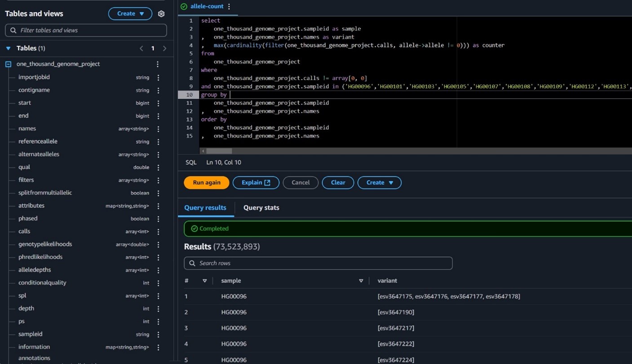Open options menu for the calls column
The width and height of the screenshot is (632, 364).
point(158,231)
